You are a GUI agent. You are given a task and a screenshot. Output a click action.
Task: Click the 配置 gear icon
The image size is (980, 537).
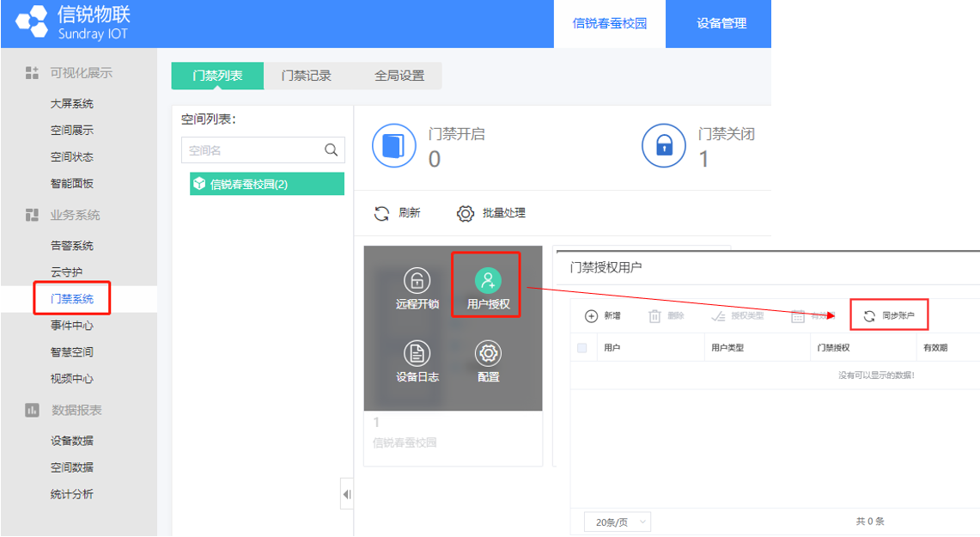[x=488, y=354]
